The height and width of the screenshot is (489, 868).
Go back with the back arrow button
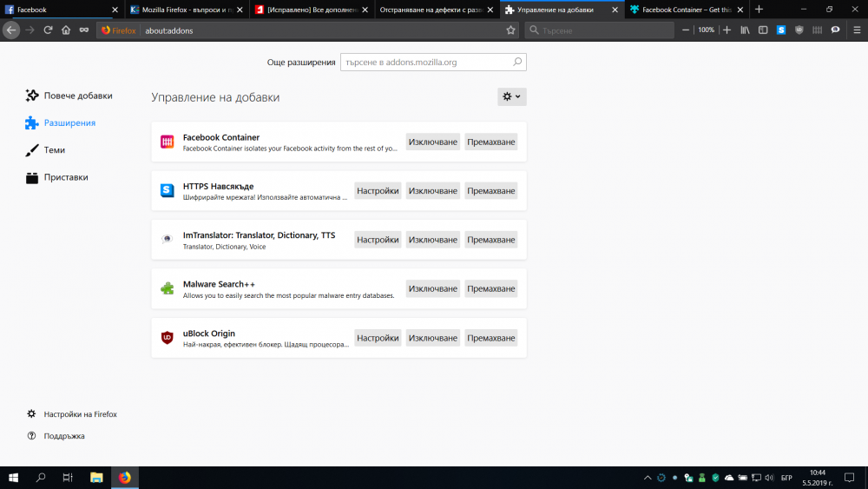[11, 30]
